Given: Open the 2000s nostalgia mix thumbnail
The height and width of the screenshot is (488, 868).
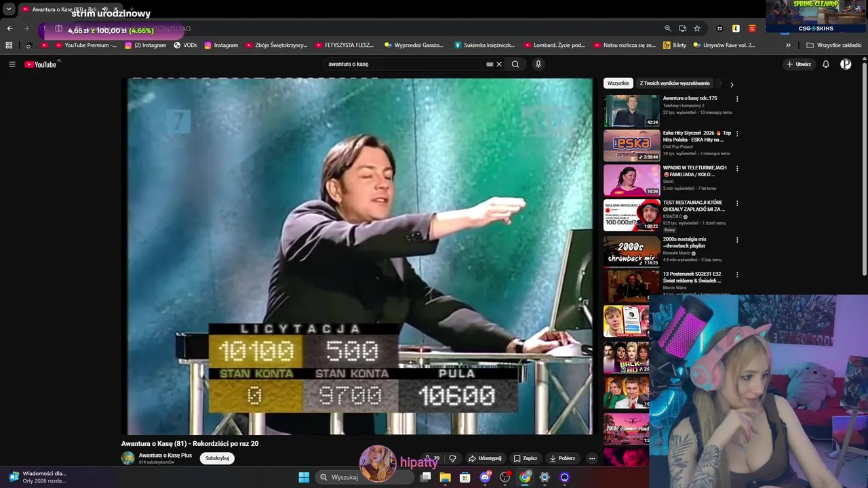Looking at the screenshot, I should coord(631,251).
